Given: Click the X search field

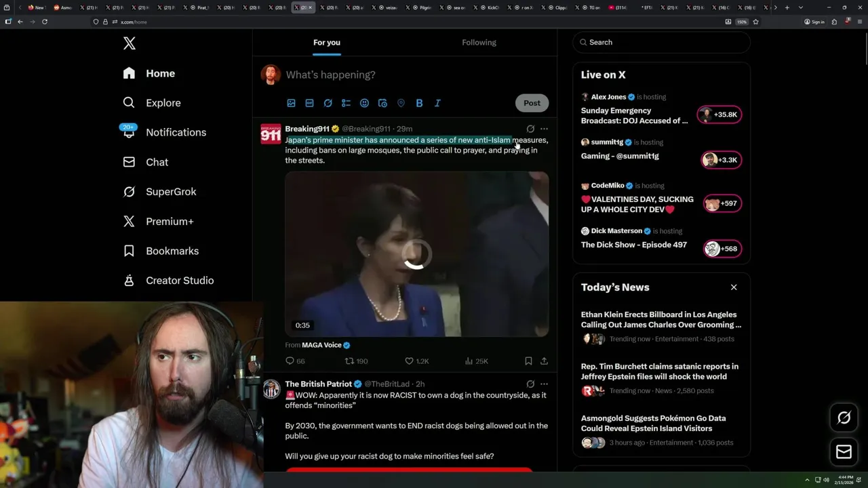Looking at the screenshot, I should [x=662, y=42].
